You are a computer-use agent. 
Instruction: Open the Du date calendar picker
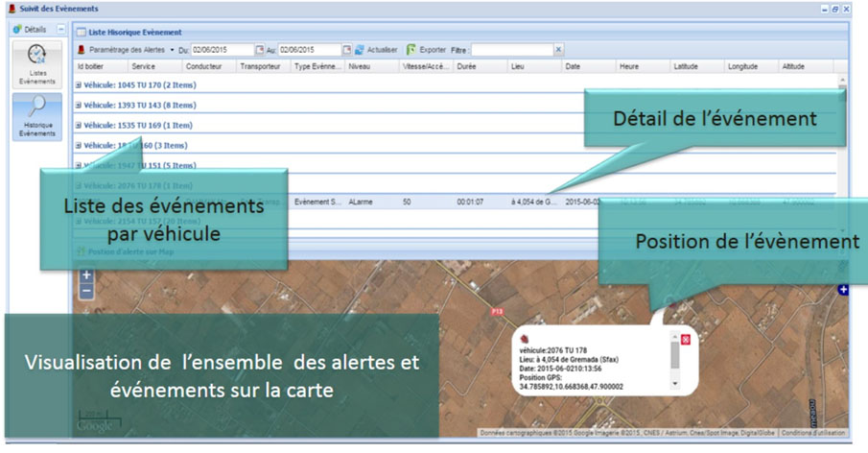coord(259,49)
